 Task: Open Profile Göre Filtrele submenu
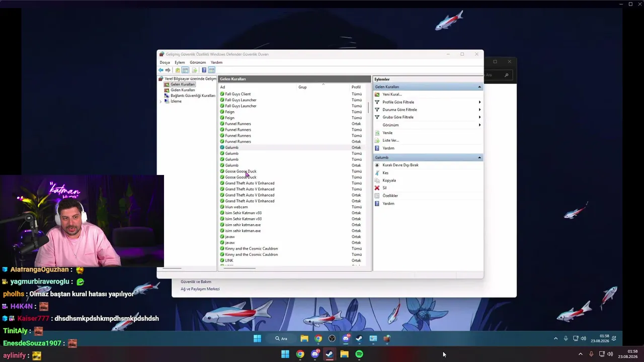[x=398, y=102]
